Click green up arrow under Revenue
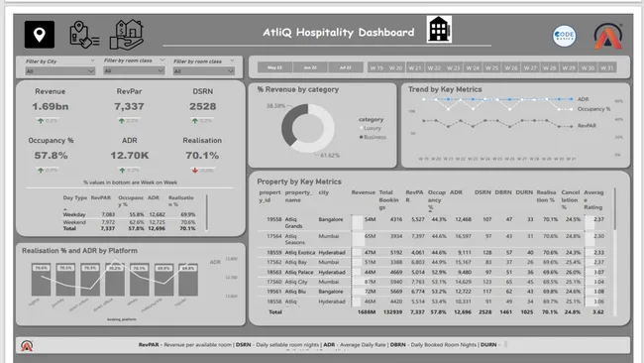This screenshot has height=363, width=644. [41, 121]
